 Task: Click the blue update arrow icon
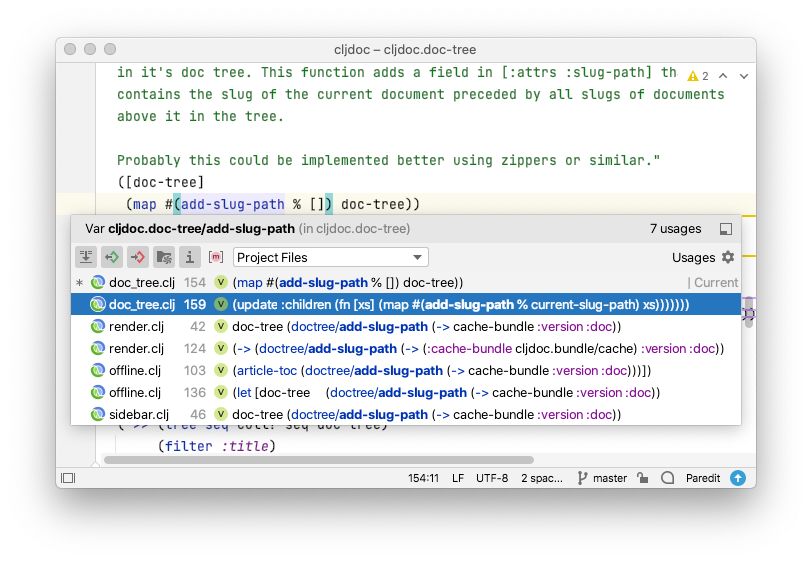[738, 478]
